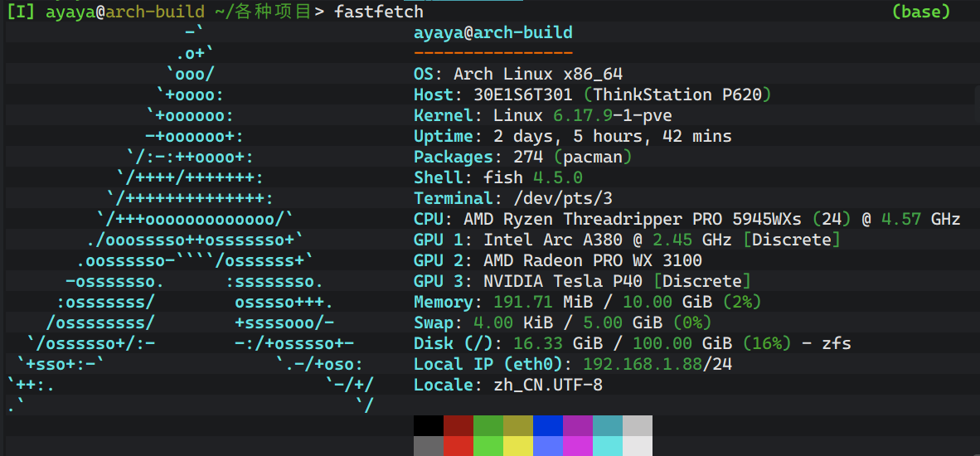Image resolution: width=980 pixels, height=456 pixels.
Task: Click the black color block
Action: pyautogui.click(x=429, y=425)
